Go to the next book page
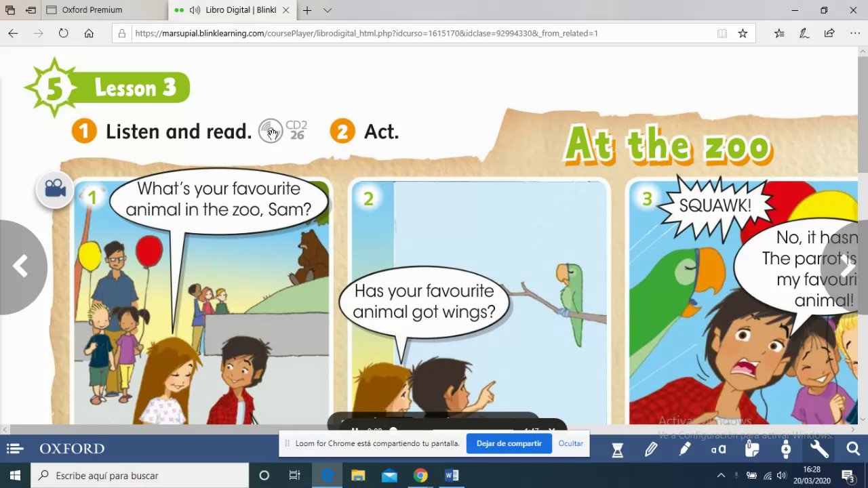Image resolution: width=868 pixels, height=488 pixels. 846,267
